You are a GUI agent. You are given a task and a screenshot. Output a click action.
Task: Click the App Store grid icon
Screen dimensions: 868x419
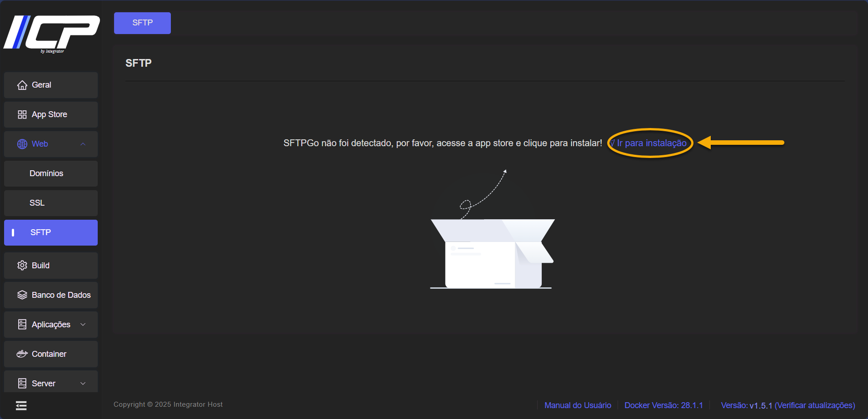pyautogui.click(x=22, y=115)
